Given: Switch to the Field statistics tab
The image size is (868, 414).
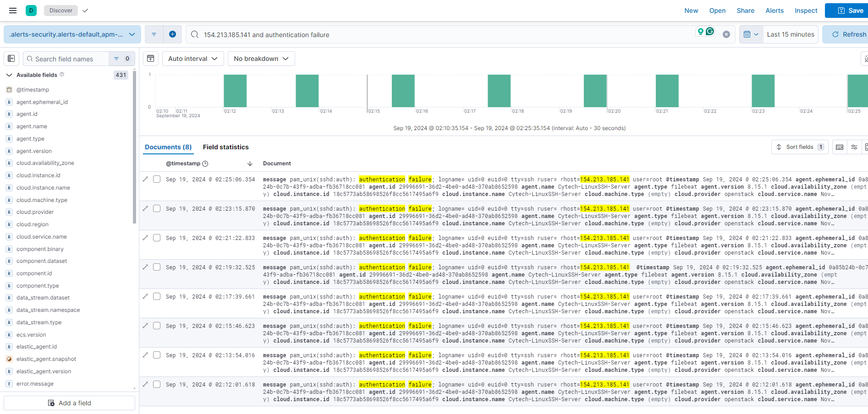Looking at the screenshot, I should click(225, 147).
